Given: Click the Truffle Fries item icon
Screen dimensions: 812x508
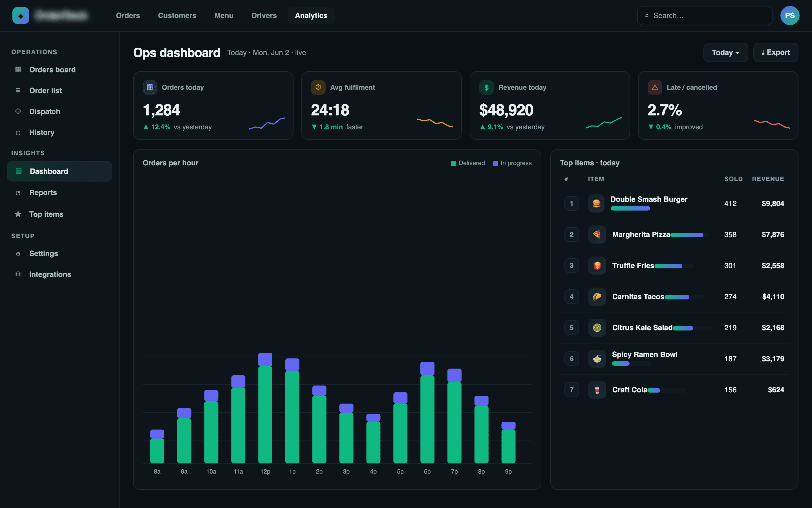Looking at the screenshot, I should tap(597, 265).
